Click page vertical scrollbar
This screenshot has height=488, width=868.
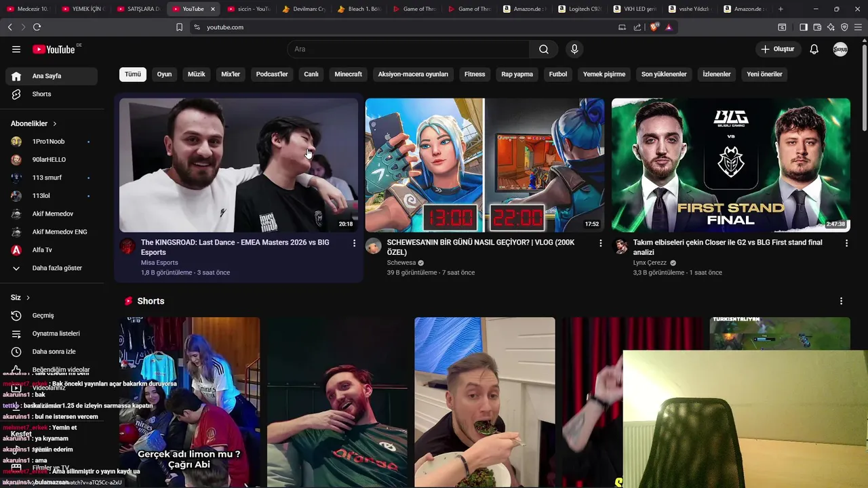864,87
